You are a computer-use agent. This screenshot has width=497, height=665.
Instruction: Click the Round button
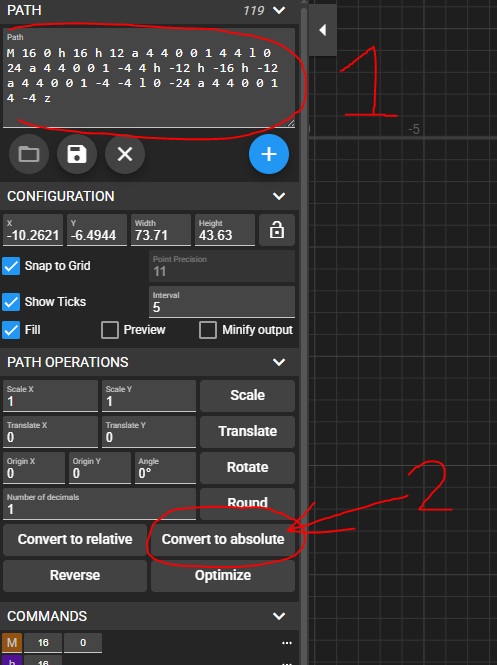pyautogui.click(x=248, y=503)
